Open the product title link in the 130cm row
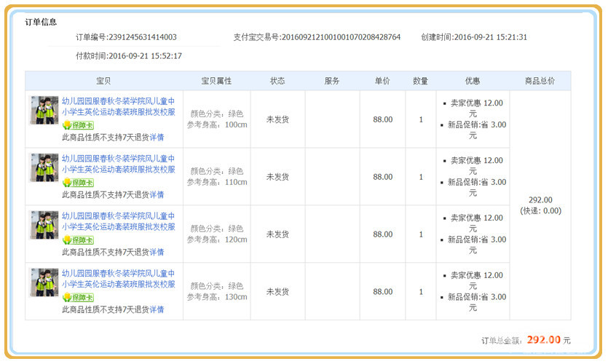 click(118, 280)
